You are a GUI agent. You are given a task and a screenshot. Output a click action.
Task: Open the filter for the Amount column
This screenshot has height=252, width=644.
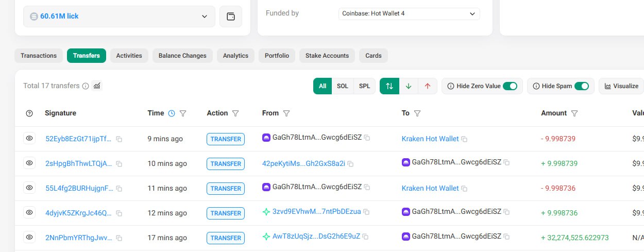[574, 113]
